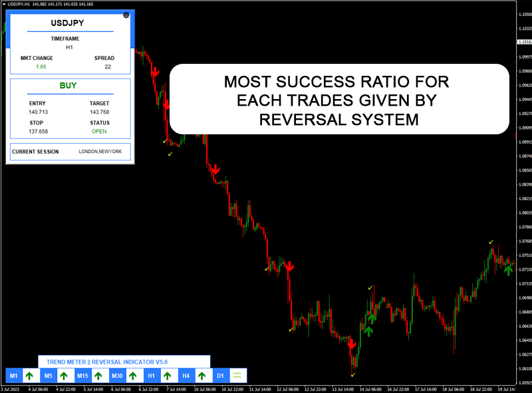Click the M30 trend up arrow
532x393 pixels.
134,376
